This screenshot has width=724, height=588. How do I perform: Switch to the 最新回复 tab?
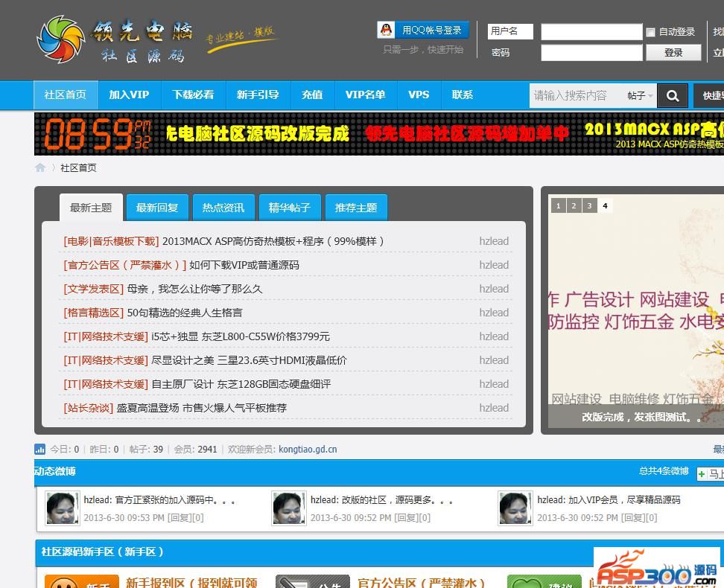point(157,208)
